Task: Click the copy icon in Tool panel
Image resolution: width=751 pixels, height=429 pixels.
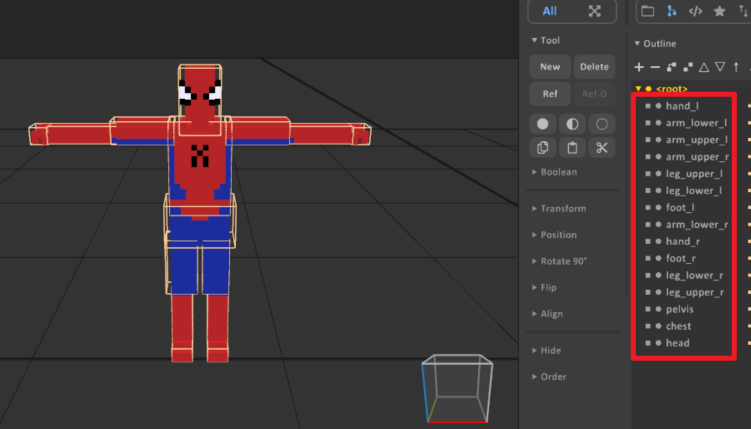Action: pos(543,147)
